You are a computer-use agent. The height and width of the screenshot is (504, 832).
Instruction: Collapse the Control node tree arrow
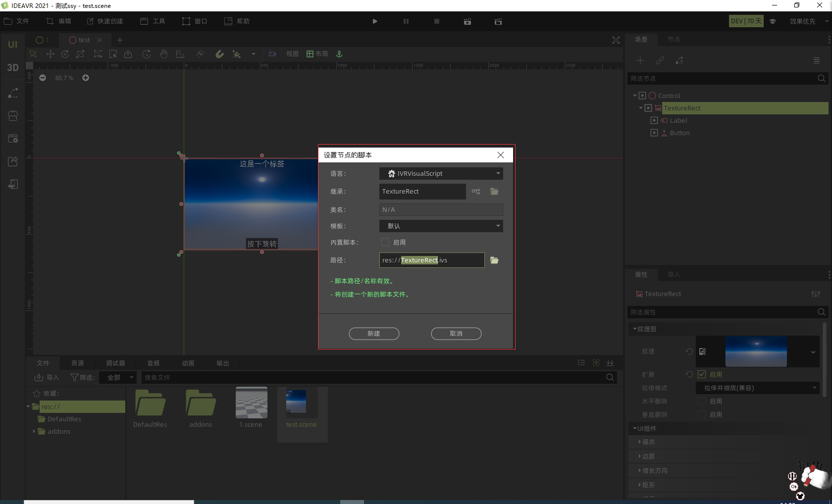pyautogui.click(x=635, y=96)
